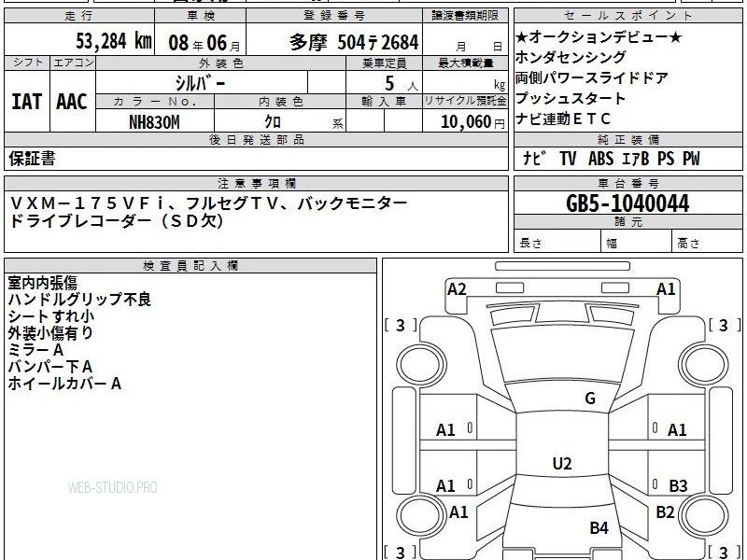Select the B2 damage mark

click(x=665, y=512)
